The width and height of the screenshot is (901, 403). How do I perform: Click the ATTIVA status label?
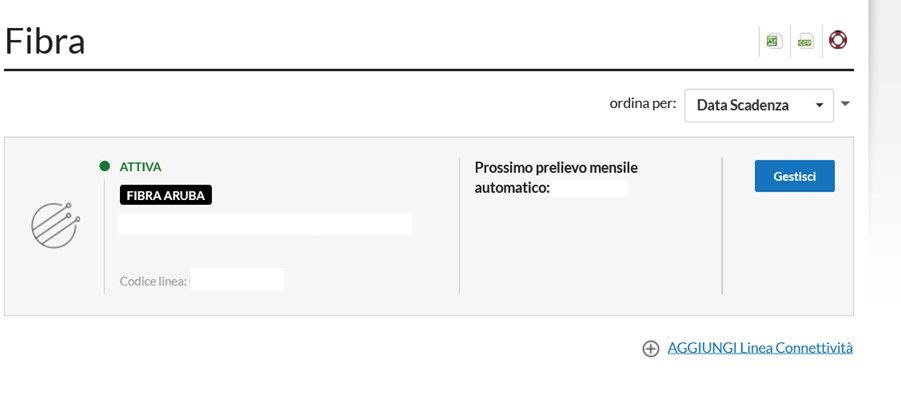141,167
